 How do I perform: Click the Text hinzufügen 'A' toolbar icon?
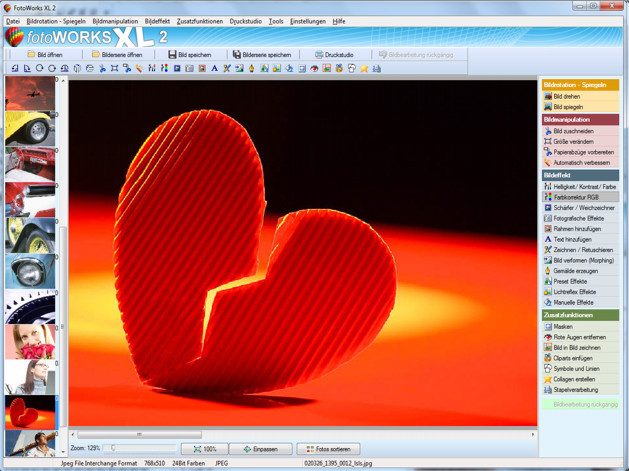214,68
